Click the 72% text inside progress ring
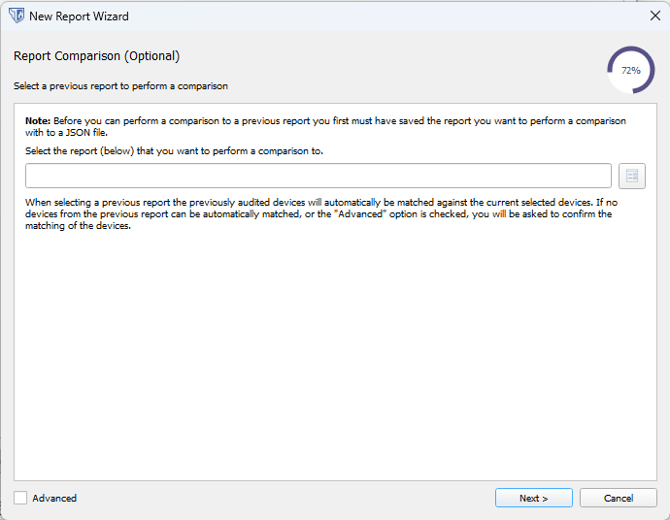670x520 pixels. pos(631,71)
